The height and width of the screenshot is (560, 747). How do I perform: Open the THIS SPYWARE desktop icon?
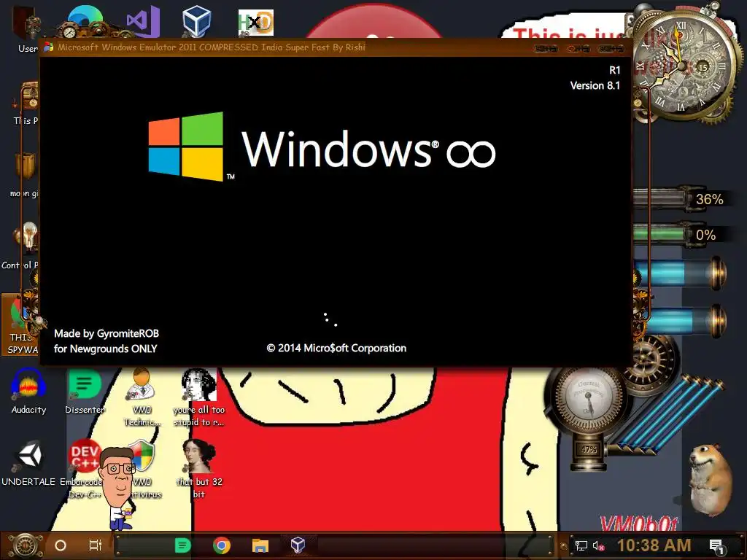click(20, 324)
